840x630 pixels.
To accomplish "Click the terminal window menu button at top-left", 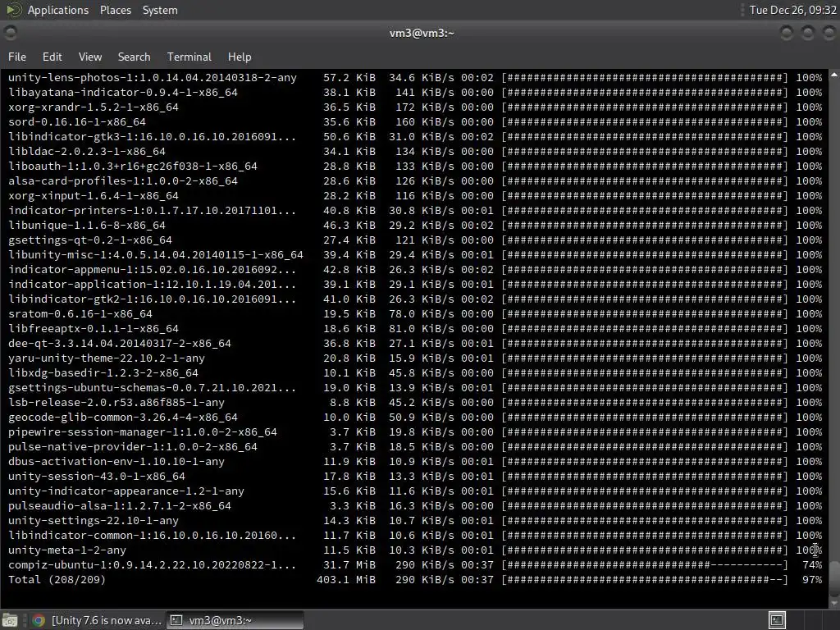I will (x=10, y=33).
